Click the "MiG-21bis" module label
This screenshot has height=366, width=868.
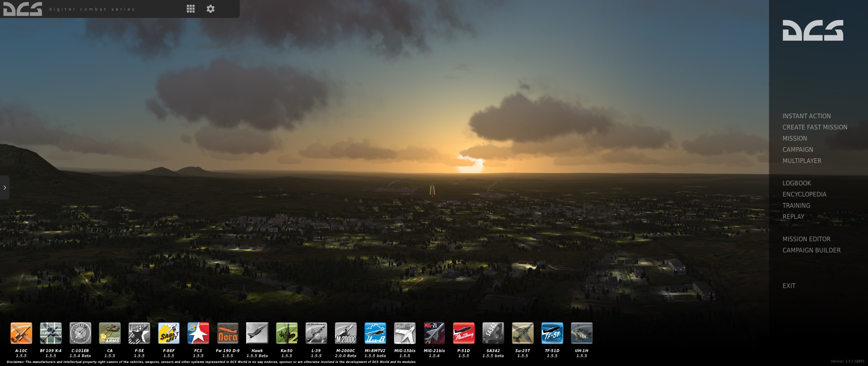click(x=434, y=351)
